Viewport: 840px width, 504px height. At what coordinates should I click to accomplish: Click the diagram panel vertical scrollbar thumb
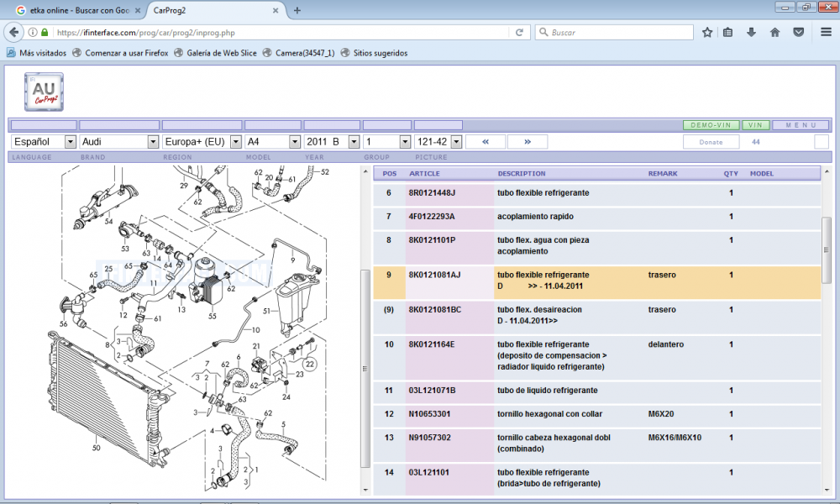pos(365,369)
